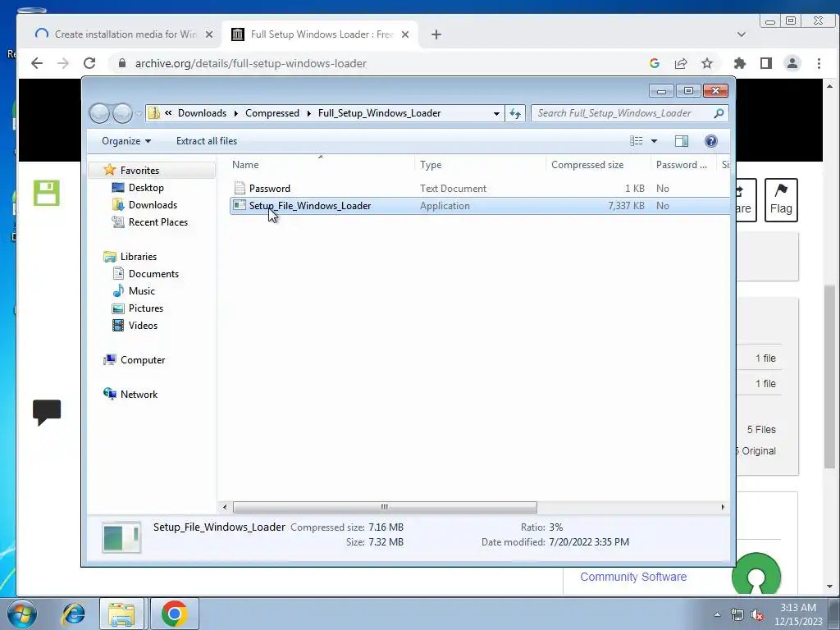Image resolution: width=840 pixels, height=630 pixels.
Task: Close the Create installation media tab
Action: coord(209,34)
